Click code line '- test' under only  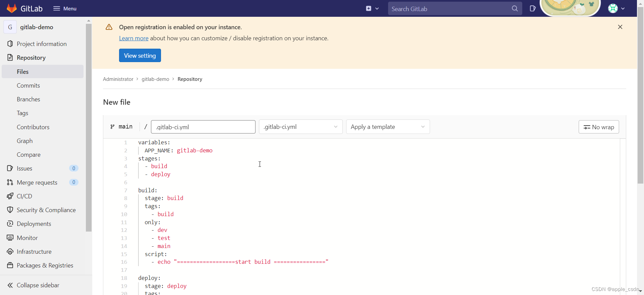[x=161, y=238]
